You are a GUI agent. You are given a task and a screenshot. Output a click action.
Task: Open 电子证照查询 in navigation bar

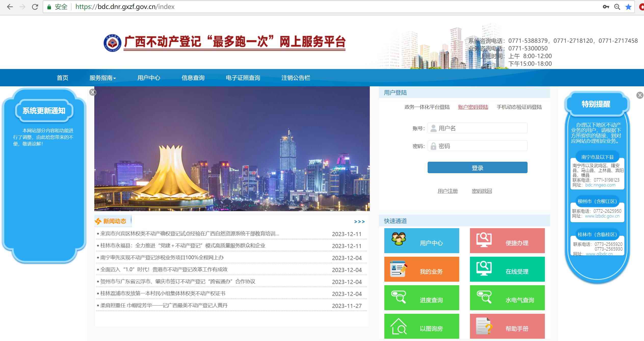click(243, 78)
